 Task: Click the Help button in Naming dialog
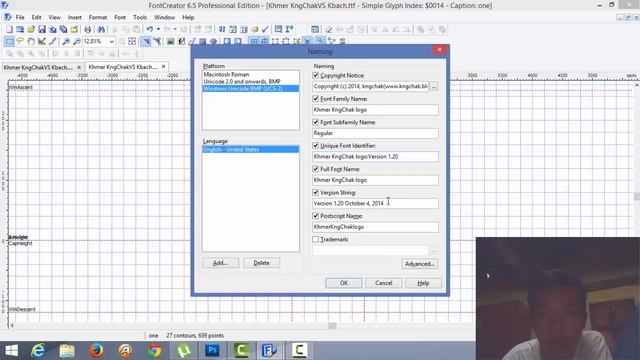pyautogui.click(x=423, y=283)
